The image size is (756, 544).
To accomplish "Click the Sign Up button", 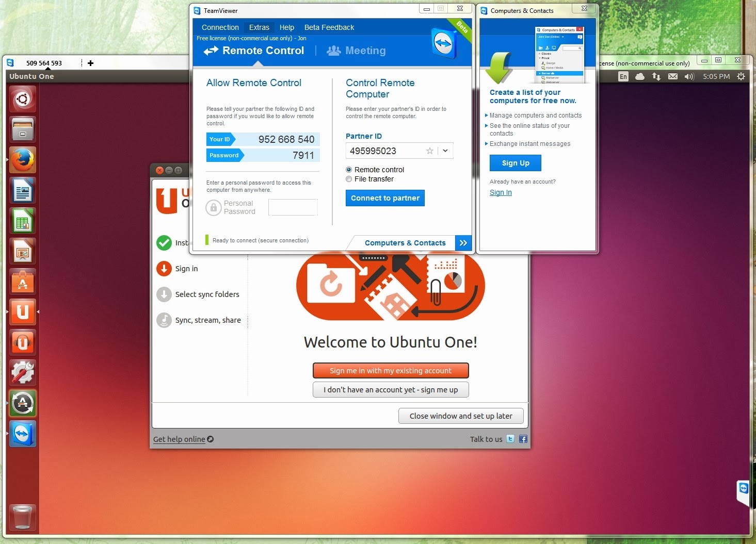I will click(516, 163).
